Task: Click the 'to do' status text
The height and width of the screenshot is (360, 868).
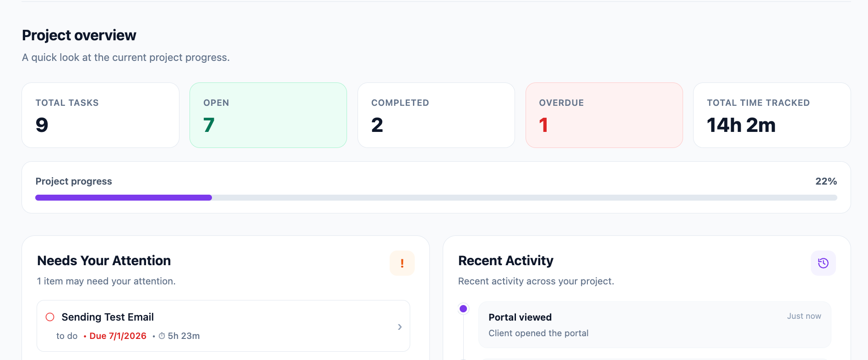Action: (67, 336)
